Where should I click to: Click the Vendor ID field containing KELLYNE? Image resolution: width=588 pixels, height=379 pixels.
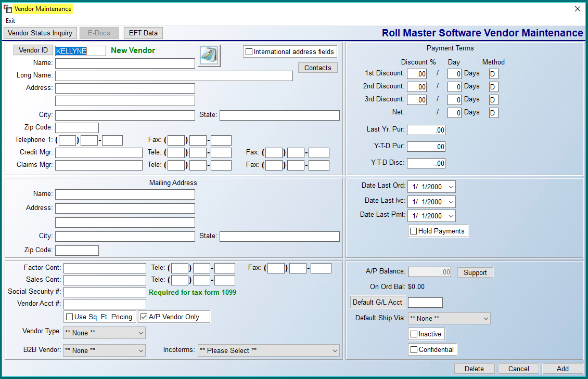(81, 51)
